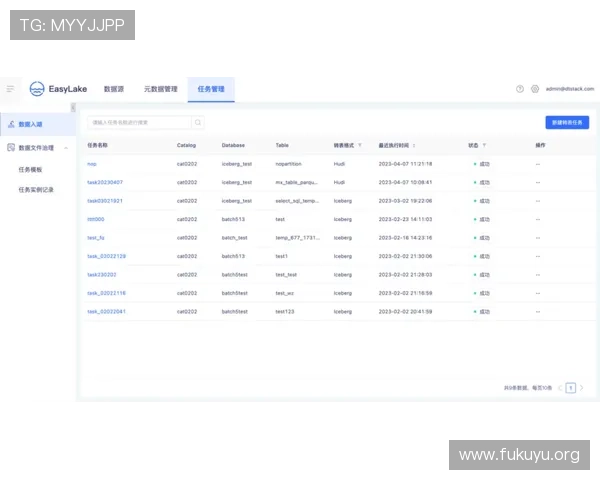
Task: Click the pagination summary text near page 1
Action: click(528, 388)
